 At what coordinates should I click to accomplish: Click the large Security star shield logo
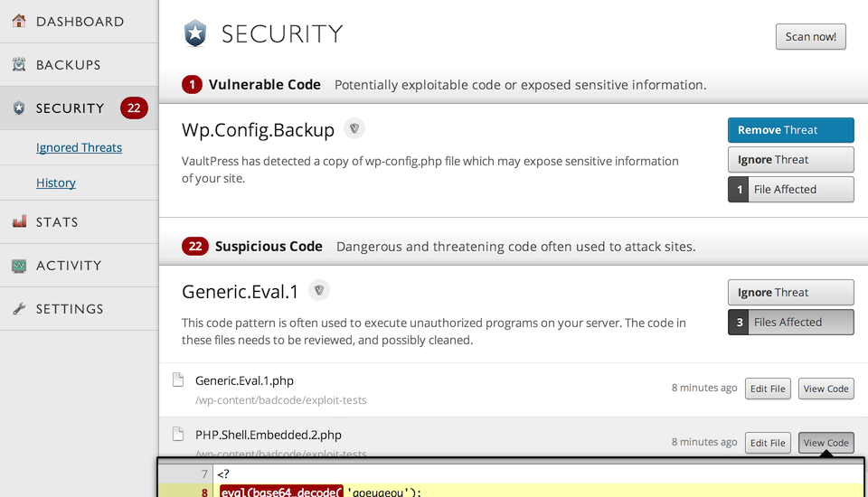(195, 33)
